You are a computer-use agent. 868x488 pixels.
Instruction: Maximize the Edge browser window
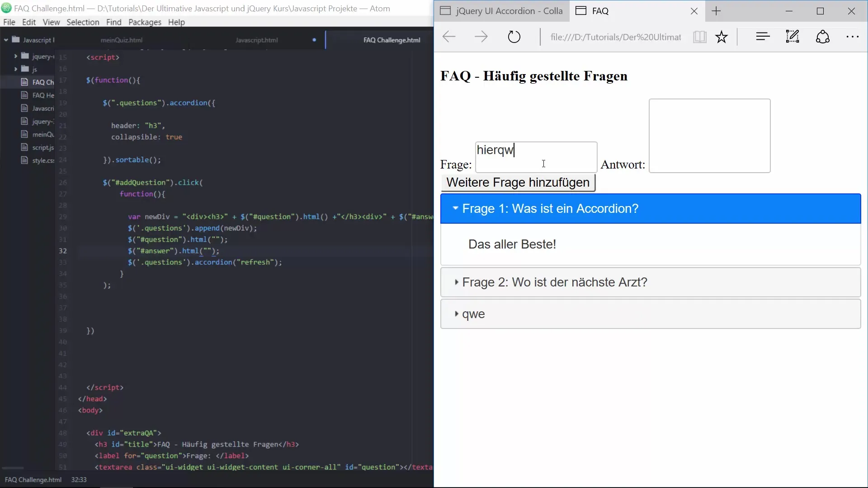(821, 11)
